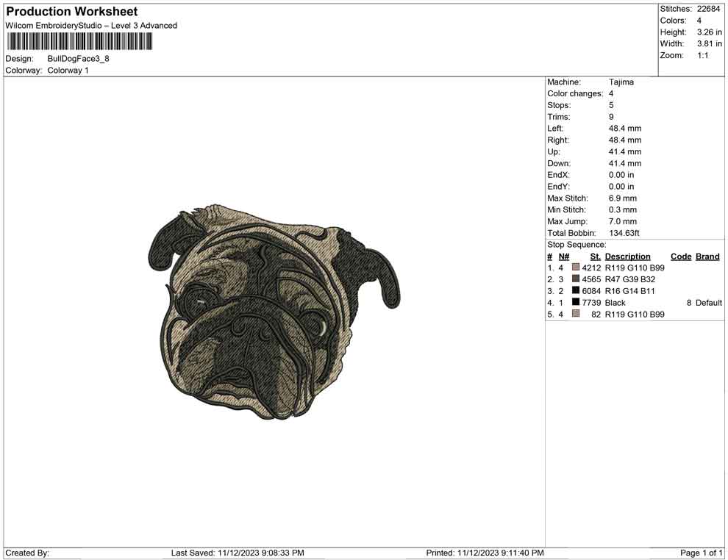
Task: Click the Black thread color swatch
Action: (x=576, y=303)
